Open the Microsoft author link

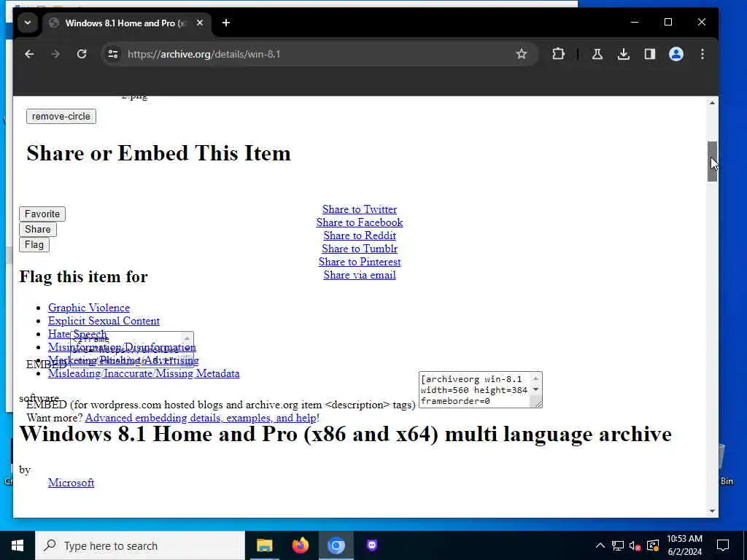[x=71, y=483]
